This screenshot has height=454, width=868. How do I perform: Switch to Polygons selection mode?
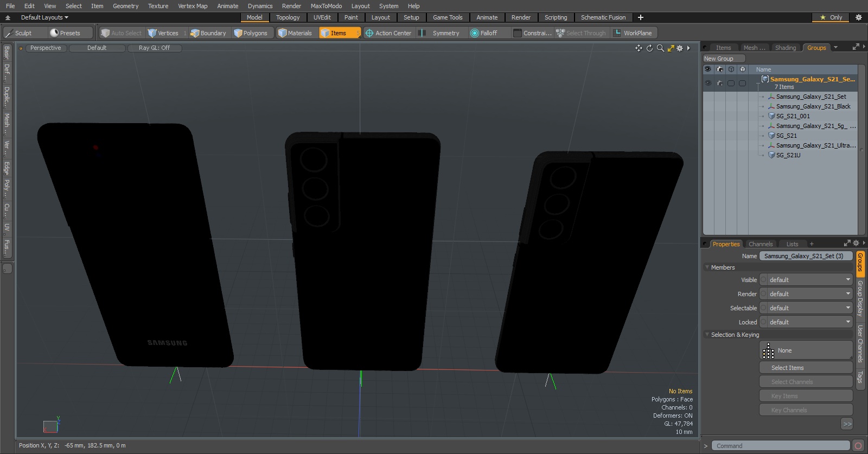coord(251,33)
